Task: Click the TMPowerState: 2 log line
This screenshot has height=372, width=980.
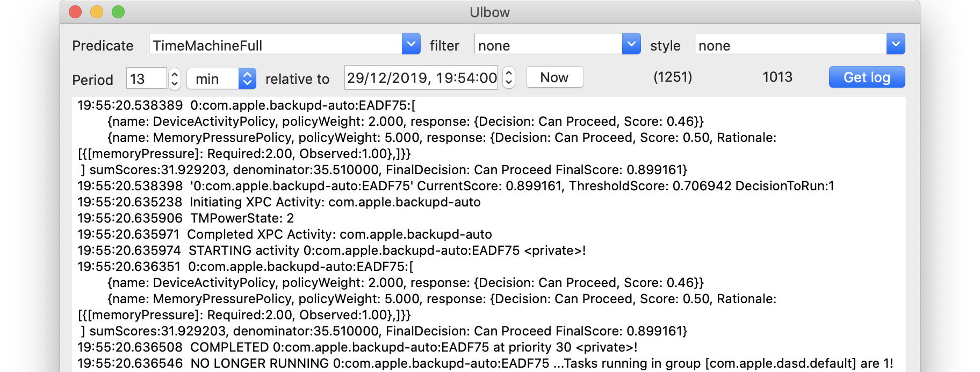Action: pos(185,218)
